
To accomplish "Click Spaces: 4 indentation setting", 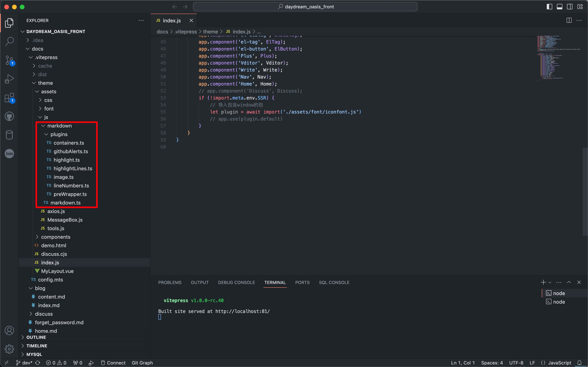I will click(x=492, y=363).
